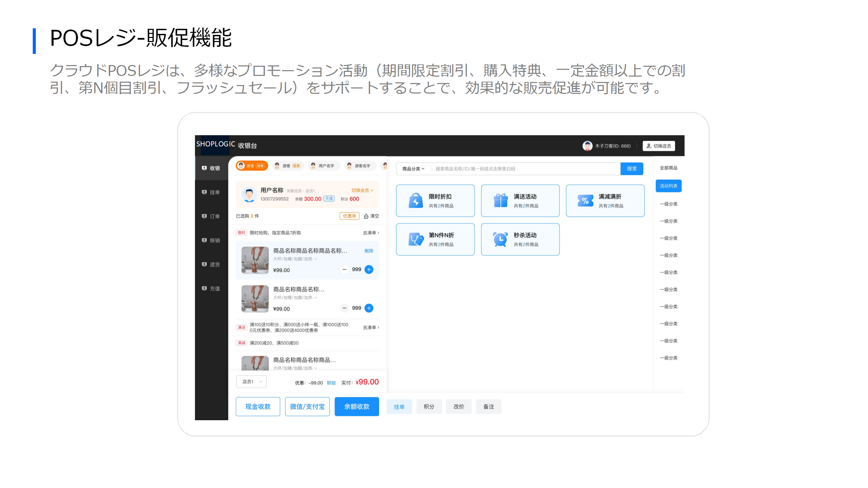Screen dimensions: 868x488
Task: Expand first item's 大杯/加糖 spec options
Action: [x=295, y=259]
